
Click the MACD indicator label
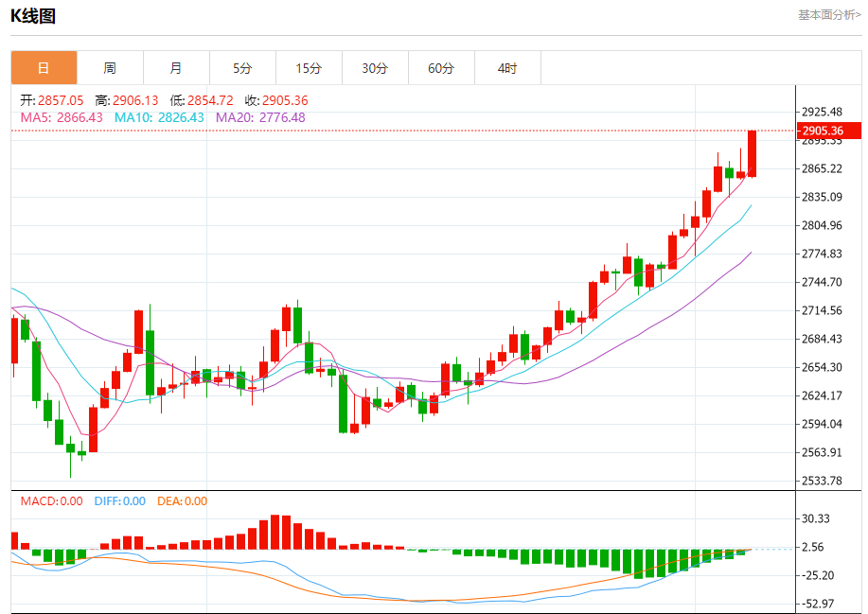click(51, 501)
